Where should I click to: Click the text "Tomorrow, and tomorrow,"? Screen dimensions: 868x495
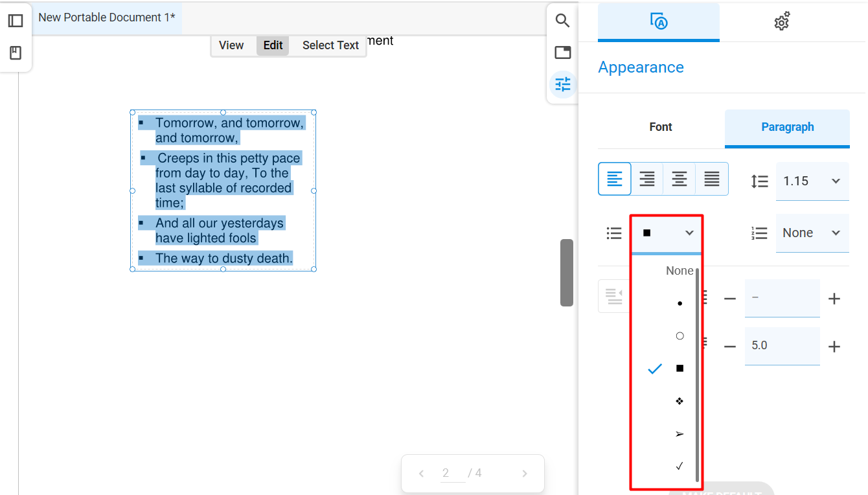[x=229, y=123]
